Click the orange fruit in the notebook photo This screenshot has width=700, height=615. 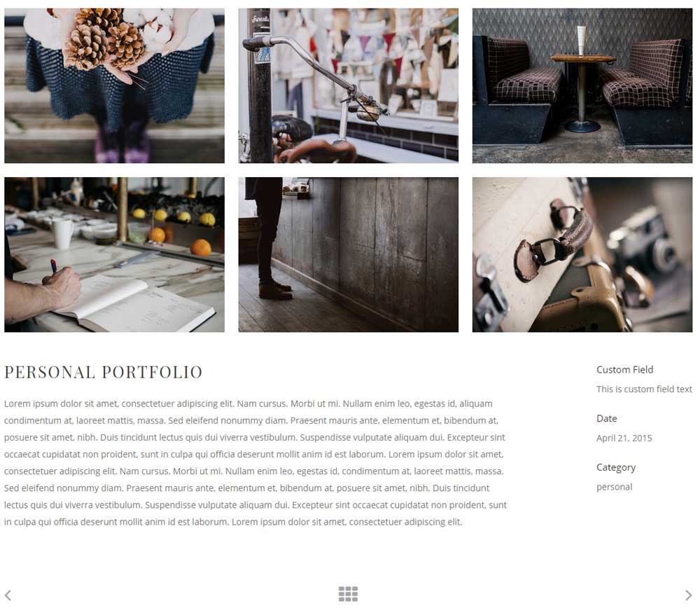coord(200,247)
